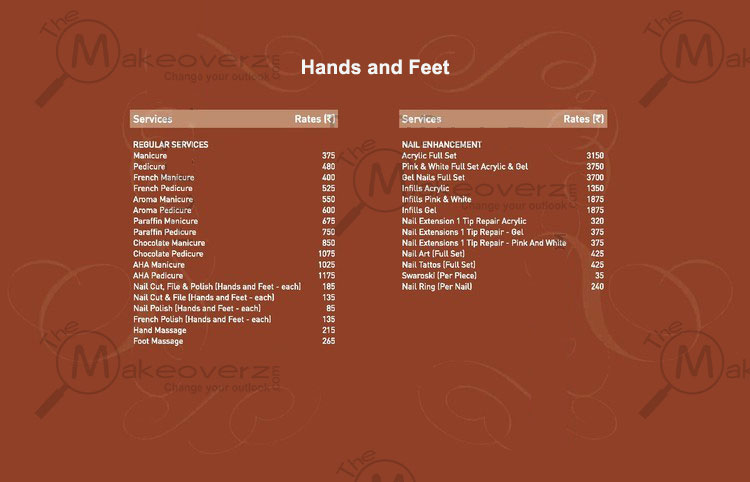Image resolution: width=750 pixels, height=482 pixels.
Task: Click the 3750 price for Pink & White Full Set
Action: [x=595, y=167]
